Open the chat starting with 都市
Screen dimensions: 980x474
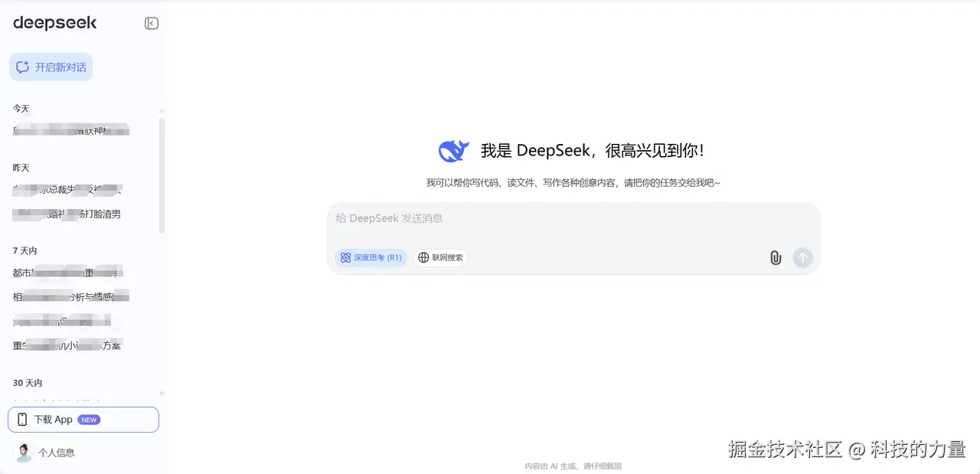(x=68, y=273)
